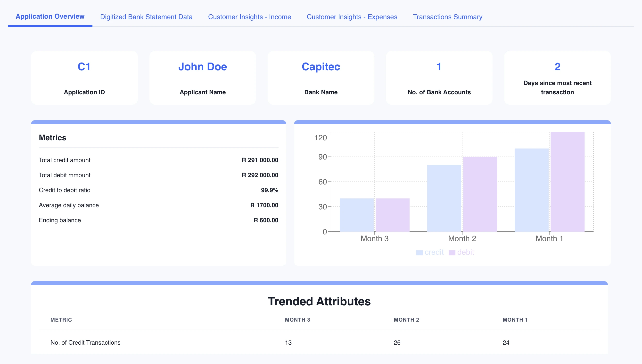Click the Month 1 axis label
This screenshot has width=642, height=364.
(x=549, y=238)
